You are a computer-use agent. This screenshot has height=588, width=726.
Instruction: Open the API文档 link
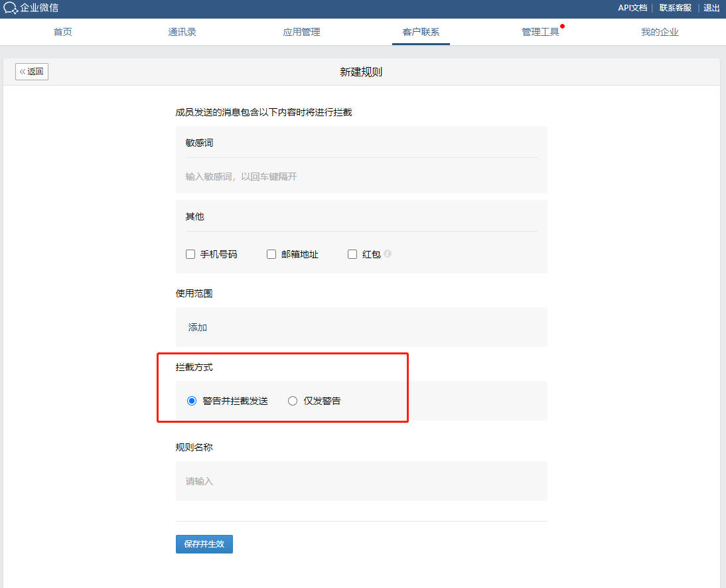coord(632,8)
